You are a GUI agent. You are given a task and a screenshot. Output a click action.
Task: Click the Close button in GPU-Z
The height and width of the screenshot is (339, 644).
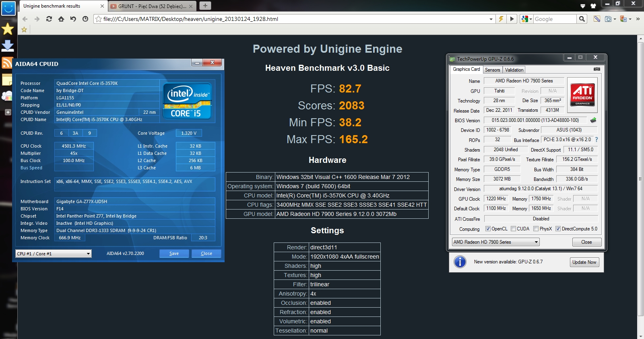pyautogui.click(x=586, y=242)
